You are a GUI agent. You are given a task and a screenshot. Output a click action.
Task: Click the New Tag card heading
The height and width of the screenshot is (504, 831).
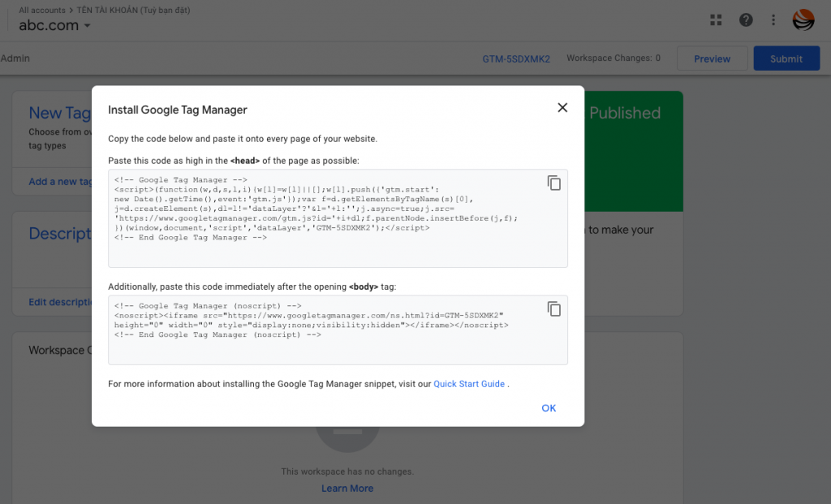tap(60, 113)
